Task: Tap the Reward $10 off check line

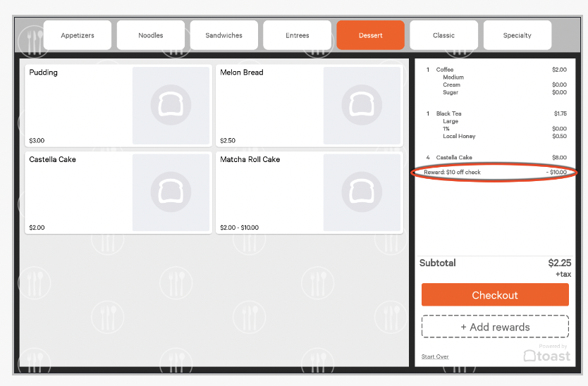Action: point(494,172)
